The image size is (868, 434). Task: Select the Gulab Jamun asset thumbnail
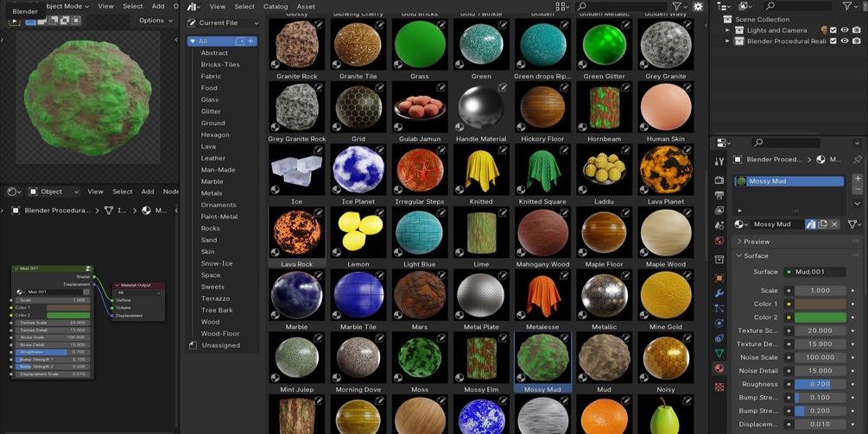tap(420, 107)
